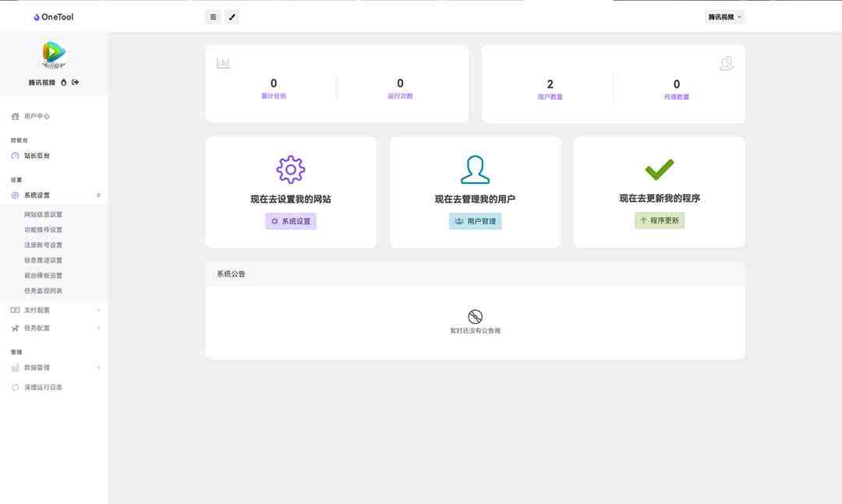
Task: Collapse the 系统设置 sidebar section
Action: tap(54, 196)
